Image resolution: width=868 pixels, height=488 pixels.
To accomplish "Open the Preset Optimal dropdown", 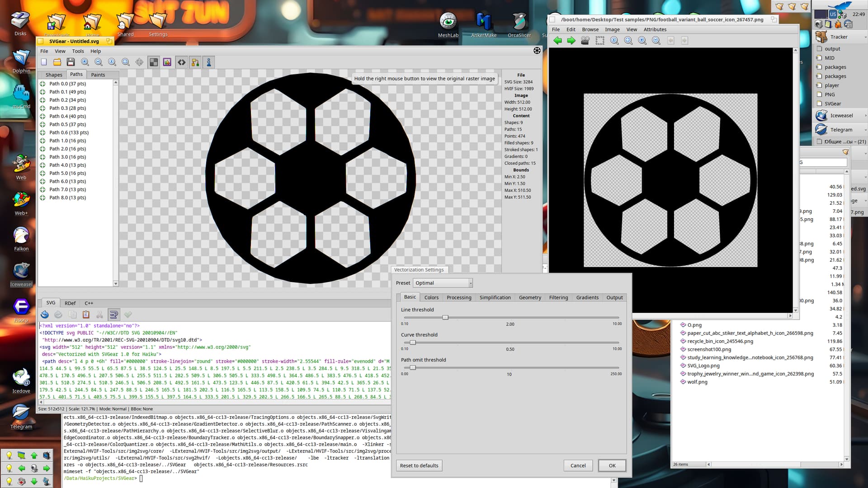I will click(x=443, y=283).
